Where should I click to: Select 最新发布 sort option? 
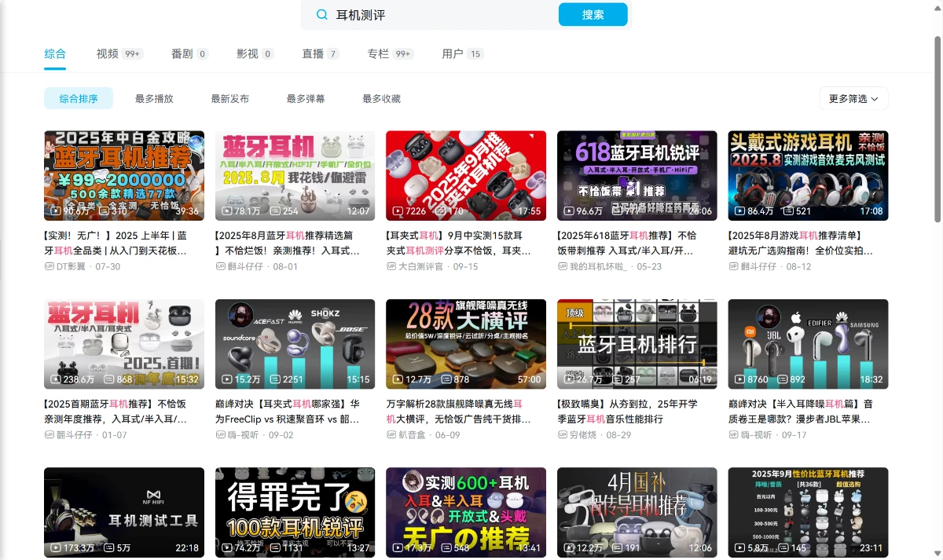tap(230, 98)
